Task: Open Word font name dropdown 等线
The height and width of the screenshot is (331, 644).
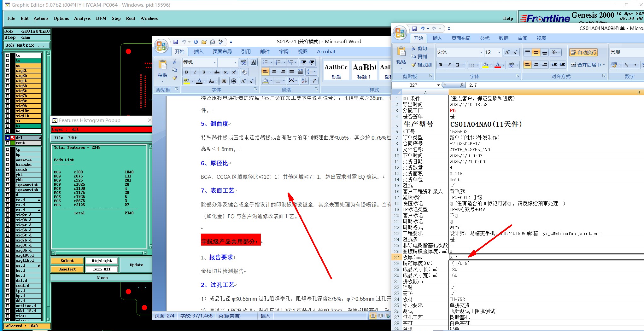Action: click(x=214, y=62)
